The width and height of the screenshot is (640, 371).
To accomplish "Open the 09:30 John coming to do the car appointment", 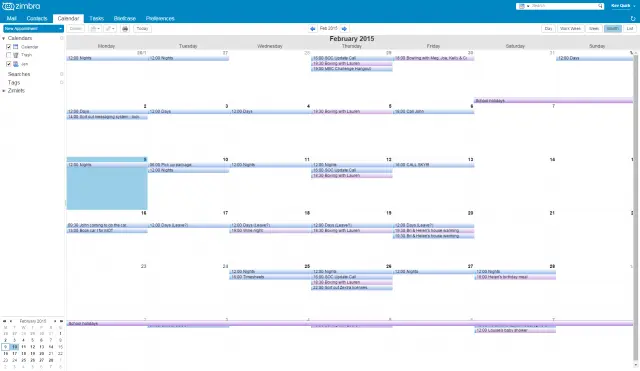I will 107,225.
